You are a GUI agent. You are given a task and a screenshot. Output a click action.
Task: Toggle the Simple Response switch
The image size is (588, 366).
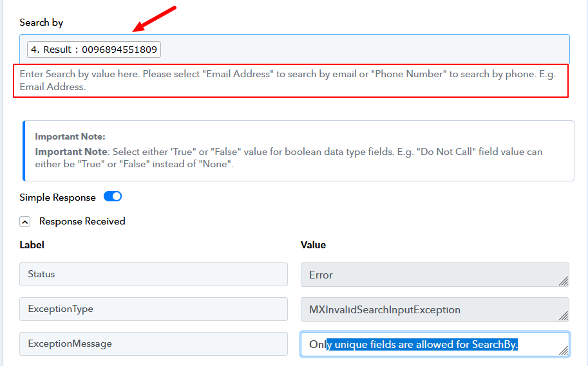pos(113,197)
